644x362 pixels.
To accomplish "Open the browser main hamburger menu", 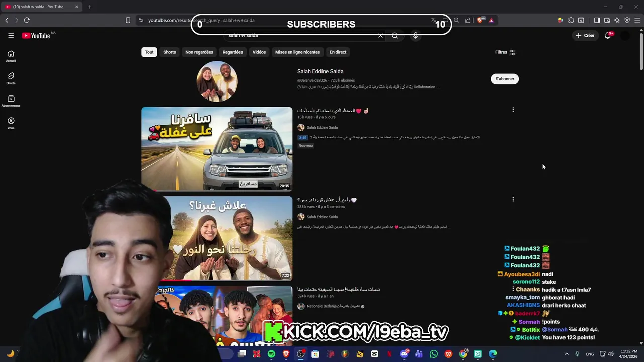I will click(637, 20).
